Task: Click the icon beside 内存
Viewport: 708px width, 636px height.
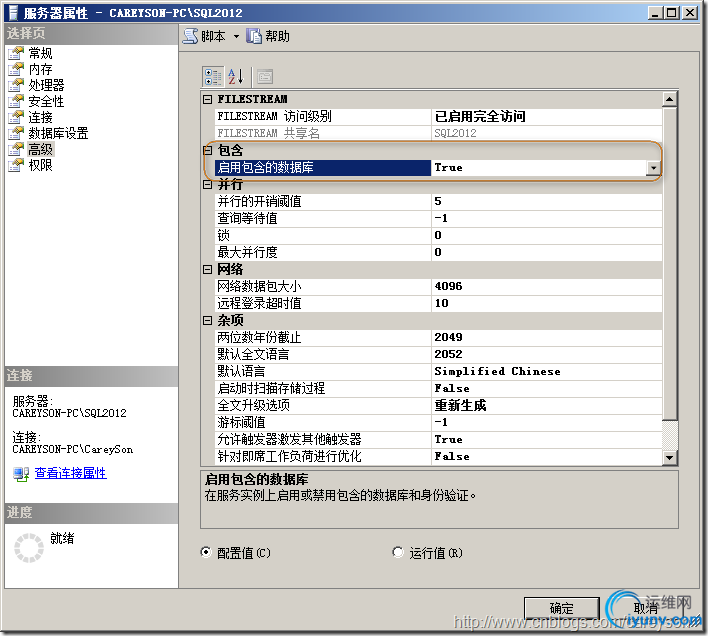Action: pyautogui.click(x=16, y=69)
